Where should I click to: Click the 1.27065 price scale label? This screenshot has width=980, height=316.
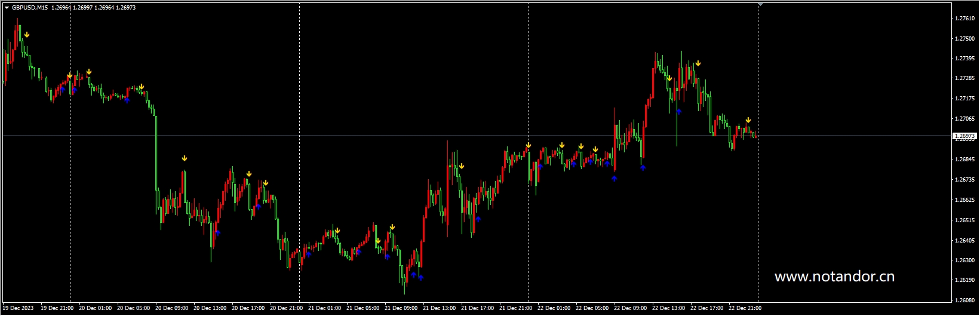[964, 119]
